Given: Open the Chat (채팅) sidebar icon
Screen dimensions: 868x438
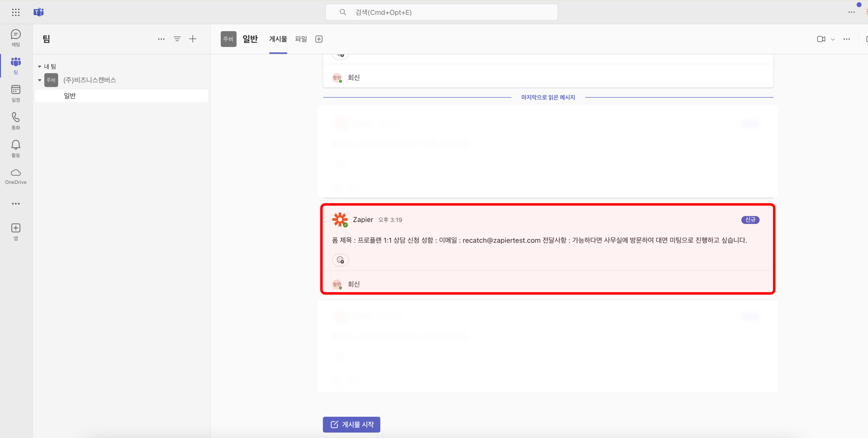Looking at the screenshot, I should tap(16, 38).
